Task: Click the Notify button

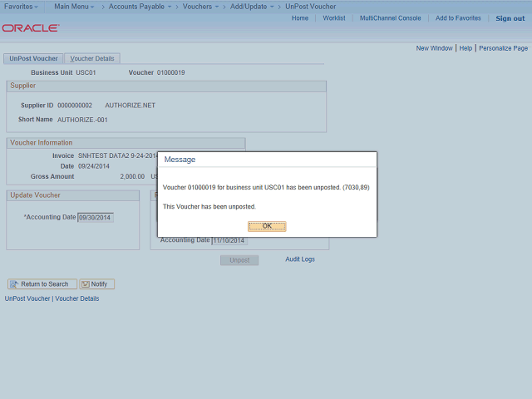Action: click(96, 284)
